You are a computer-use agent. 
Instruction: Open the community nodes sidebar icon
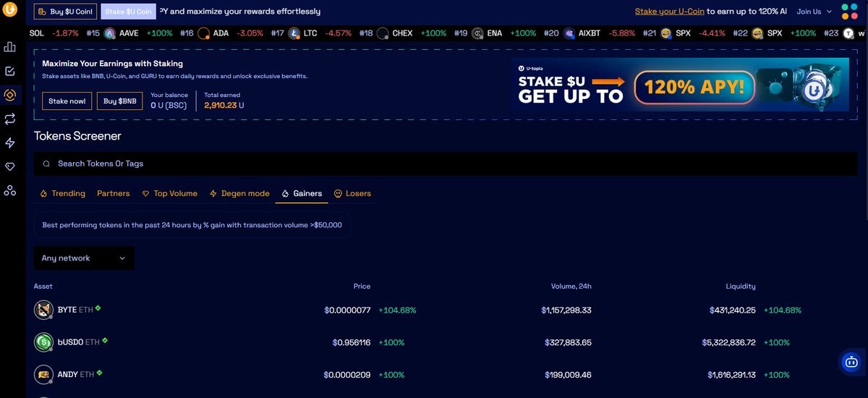click(10, 190)
